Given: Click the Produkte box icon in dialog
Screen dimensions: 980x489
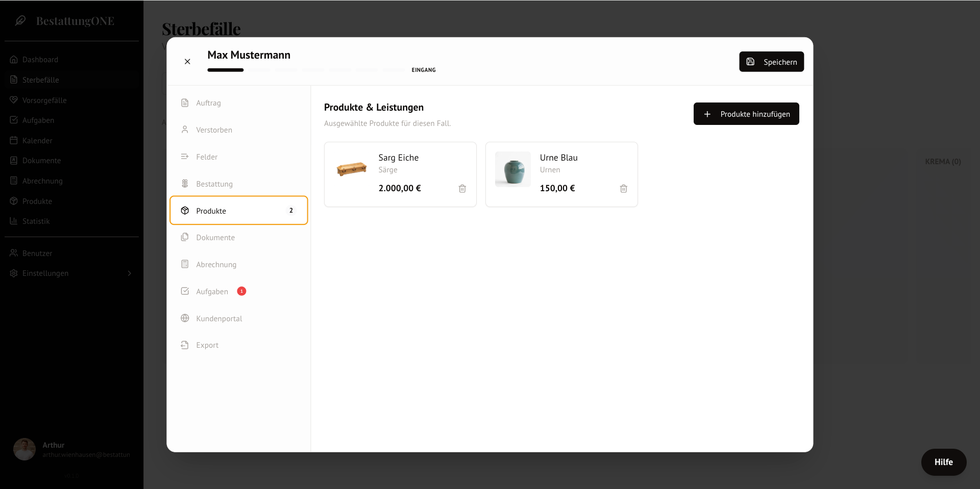Looking at the screenshot, I should tap(185, 211).
